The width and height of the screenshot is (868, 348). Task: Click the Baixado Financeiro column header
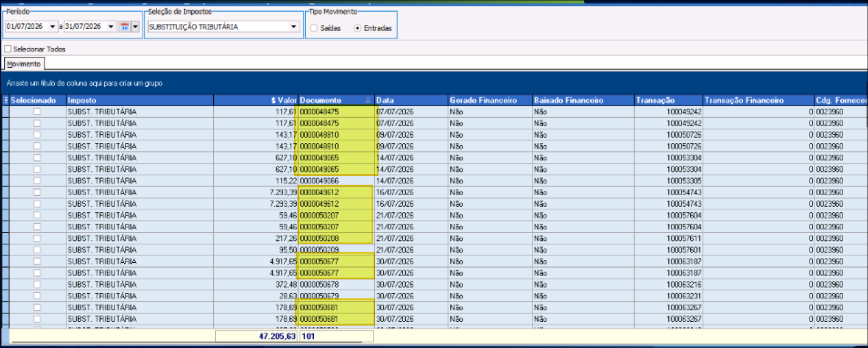pos(583,100)
